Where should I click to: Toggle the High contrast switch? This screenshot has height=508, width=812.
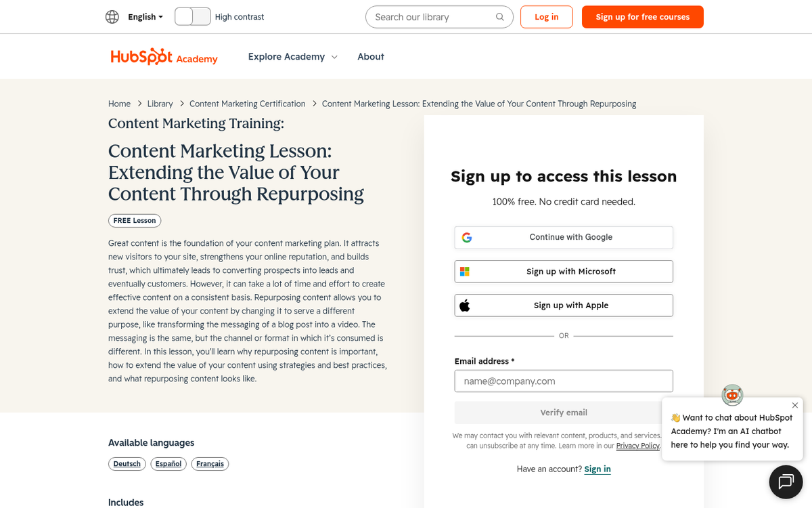(192, 16)
